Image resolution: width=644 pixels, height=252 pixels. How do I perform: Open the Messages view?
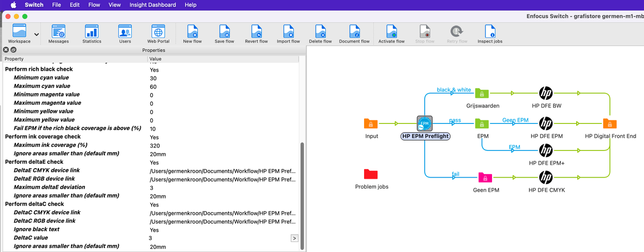[x=58, y=34]
